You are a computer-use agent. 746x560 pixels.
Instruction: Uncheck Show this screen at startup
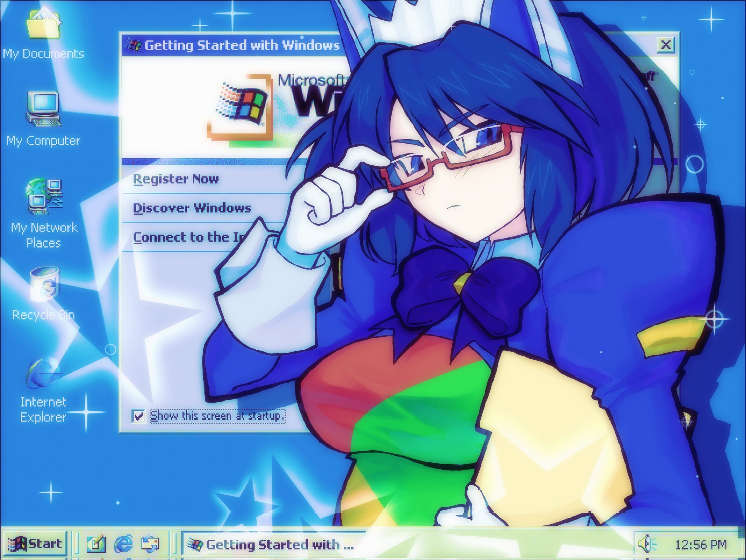click(x=138, y=416)
